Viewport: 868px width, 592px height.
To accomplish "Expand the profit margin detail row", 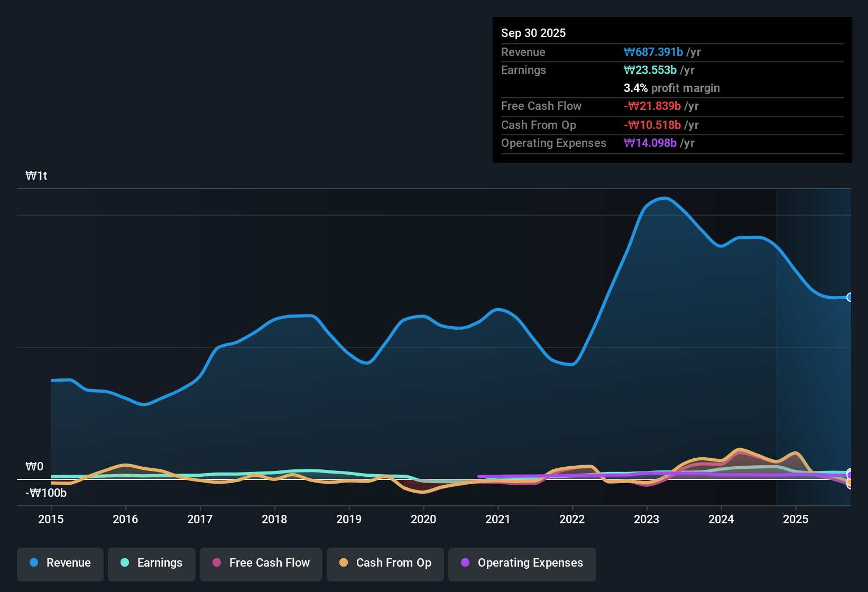I will tap(672, 88).
